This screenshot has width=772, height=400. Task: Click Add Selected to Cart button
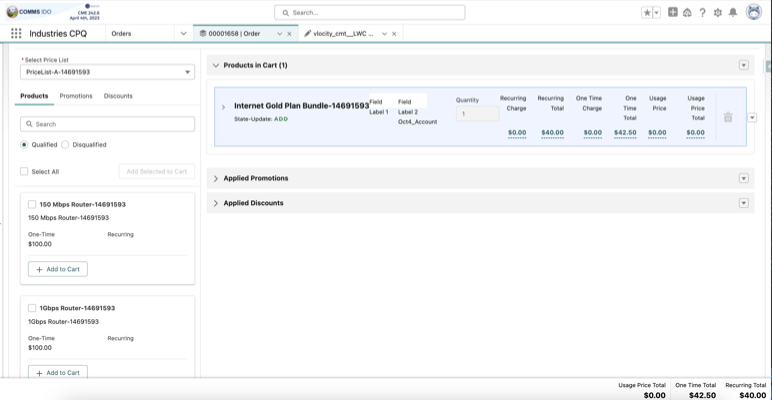coord(157,171)
